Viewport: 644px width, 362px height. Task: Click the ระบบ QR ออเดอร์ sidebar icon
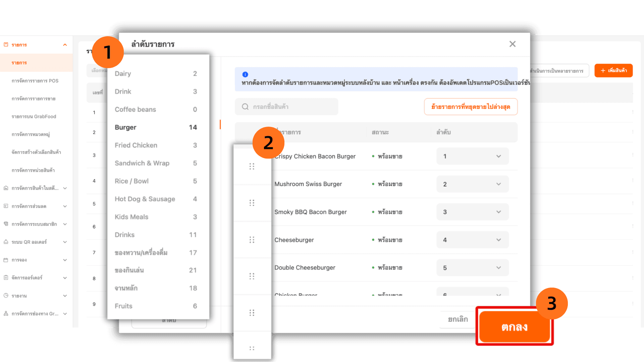[x=6, y=242]
